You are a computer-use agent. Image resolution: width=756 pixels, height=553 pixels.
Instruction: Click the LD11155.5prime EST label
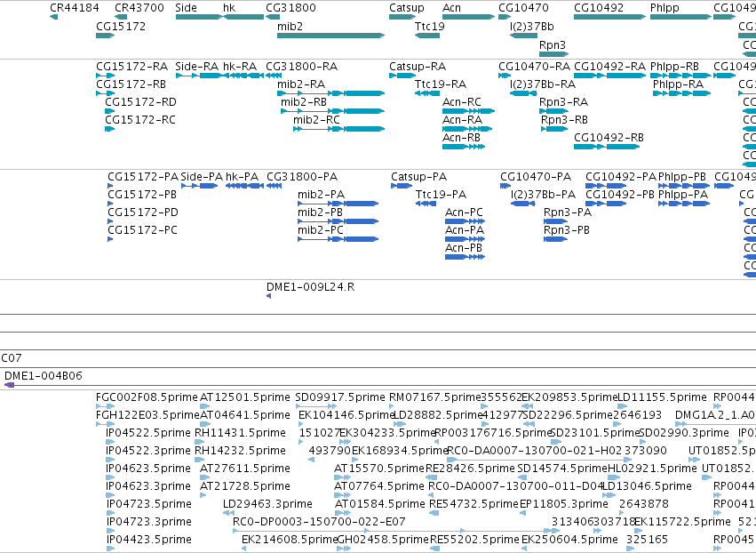point(663,397)
